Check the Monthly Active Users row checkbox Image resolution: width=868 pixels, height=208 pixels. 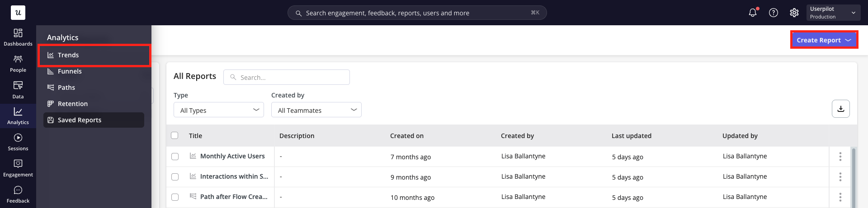tap(175, 157)
